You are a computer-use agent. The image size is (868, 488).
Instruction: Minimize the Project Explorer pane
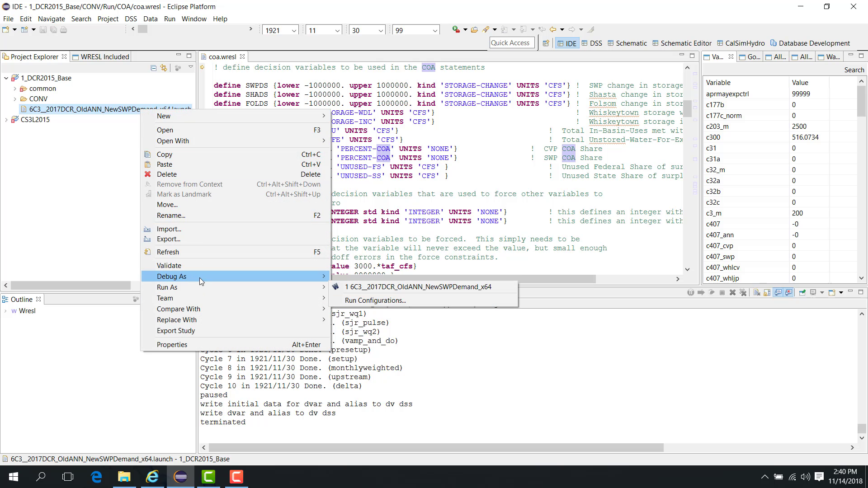pyautogui.click(x=179, y=56)
